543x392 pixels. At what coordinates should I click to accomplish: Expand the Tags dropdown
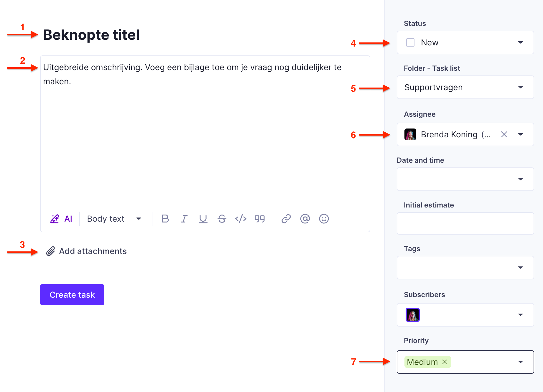pos(520,268)
